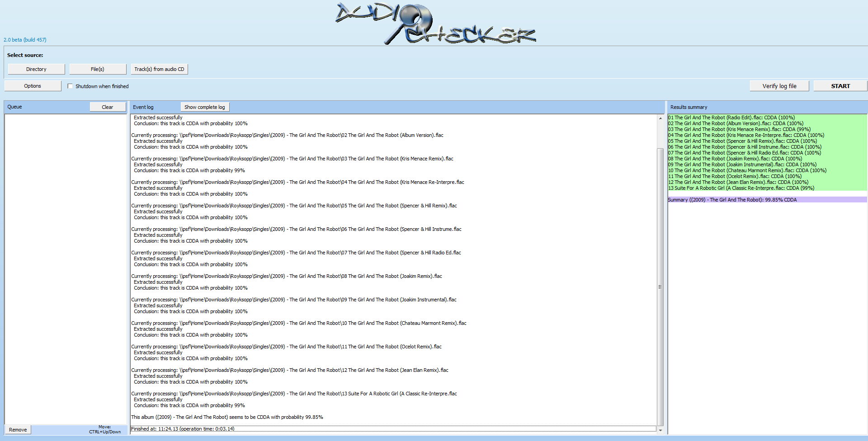Click Verify log file button
Screen dimensions: 868x441
tap(779, 86)
